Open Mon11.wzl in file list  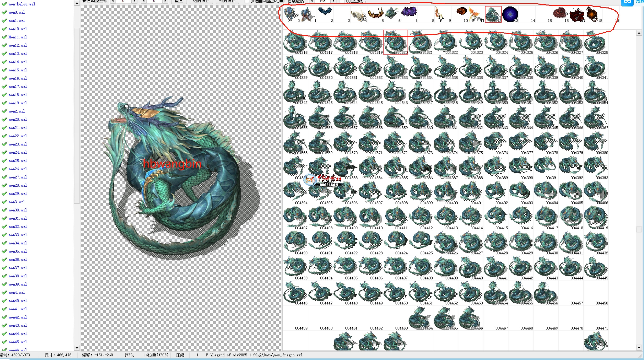[x=18, y=37]
